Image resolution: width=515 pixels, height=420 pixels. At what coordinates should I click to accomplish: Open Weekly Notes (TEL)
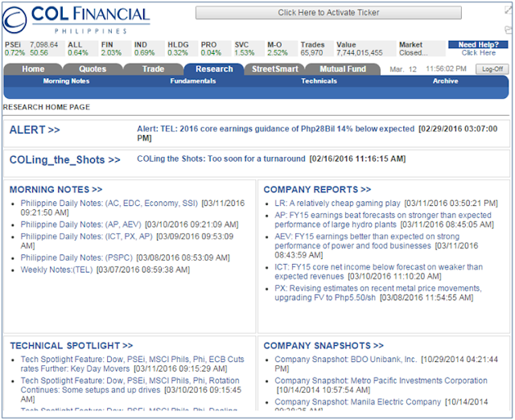pyautogui.click(x=56, y=270)
